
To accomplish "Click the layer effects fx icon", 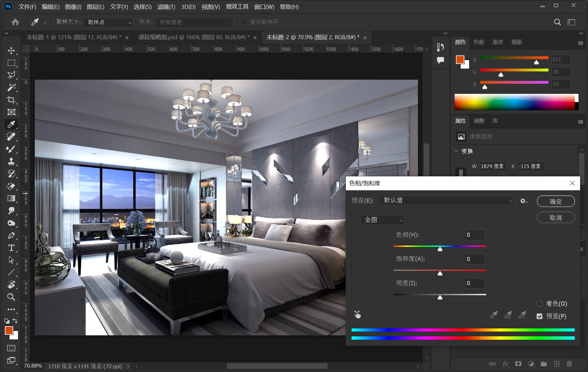I will [505, 364].
